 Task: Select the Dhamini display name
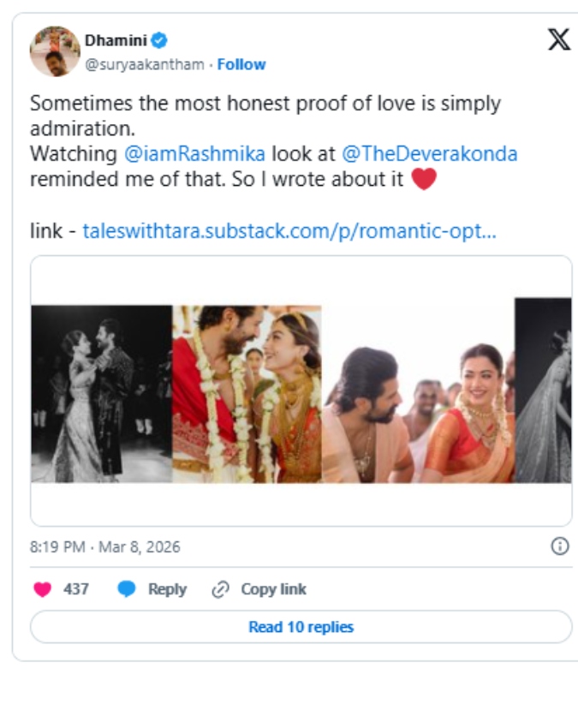pyautogui.click(x=117, y=38)
